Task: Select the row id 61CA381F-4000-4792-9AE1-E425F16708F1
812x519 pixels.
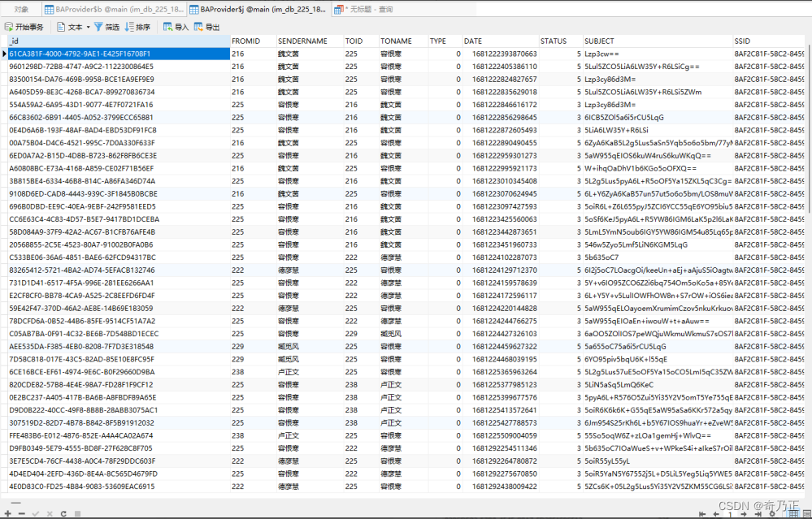Action: pyautogui.click(x=119, y=54)
